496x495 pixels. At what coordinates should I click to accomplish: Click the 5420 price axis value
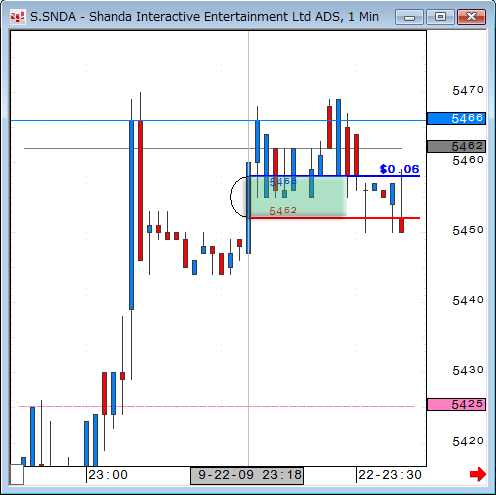467,441
